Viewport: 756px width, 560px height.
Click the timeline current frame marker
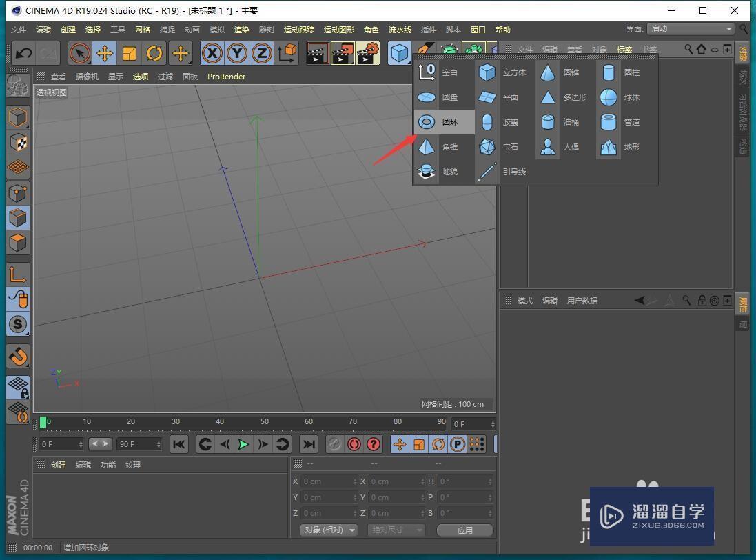[43, 423]
